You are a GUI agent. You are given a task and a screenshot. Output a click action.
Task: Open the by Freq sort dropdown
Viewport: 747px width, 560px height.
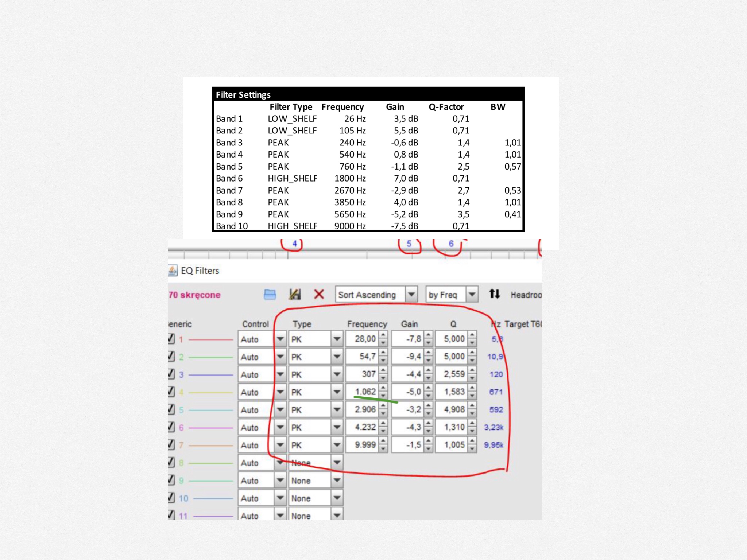[x=452, y=294]
